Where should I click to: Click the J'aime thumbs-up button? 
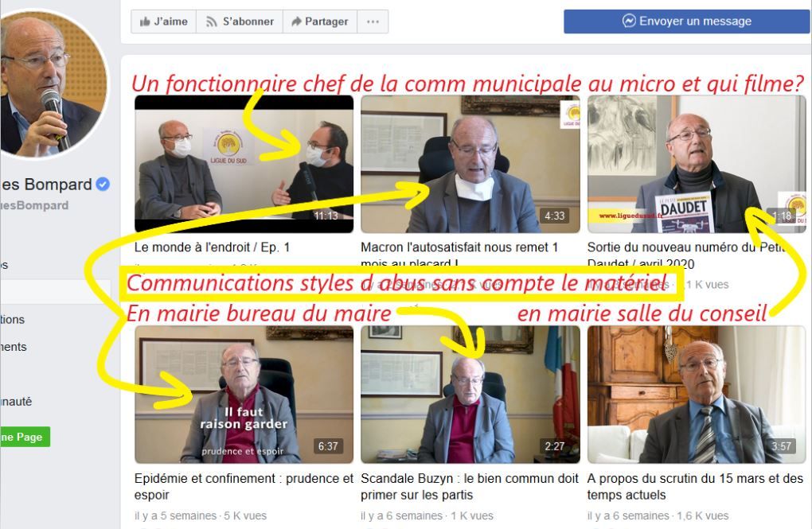click(x=164, y=21)
